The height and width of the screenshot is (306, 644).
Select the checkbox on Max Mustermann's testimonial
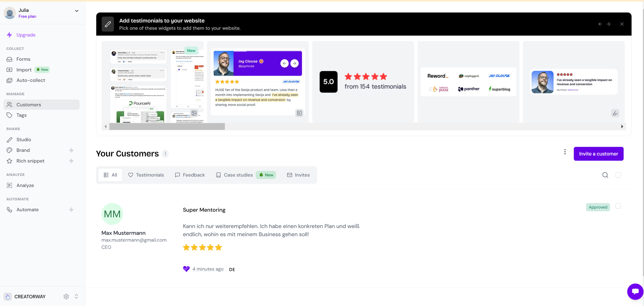618,206
